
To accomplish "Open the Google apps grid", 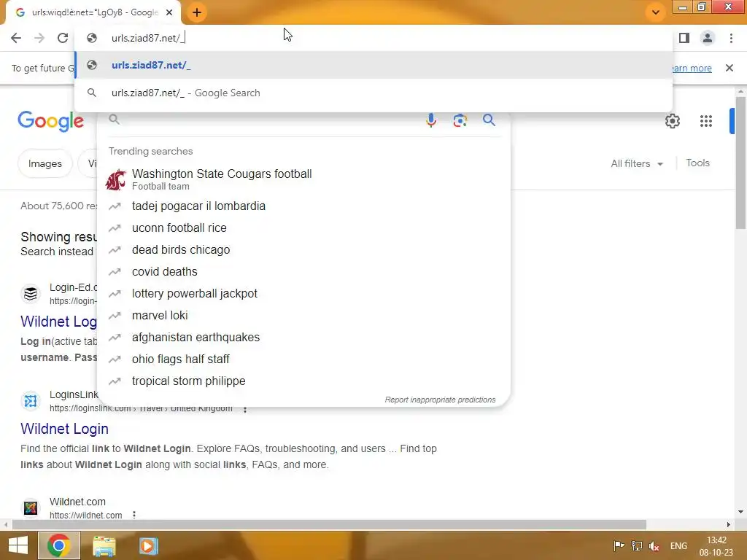I will pyautogui.click(x=706, y=121).
